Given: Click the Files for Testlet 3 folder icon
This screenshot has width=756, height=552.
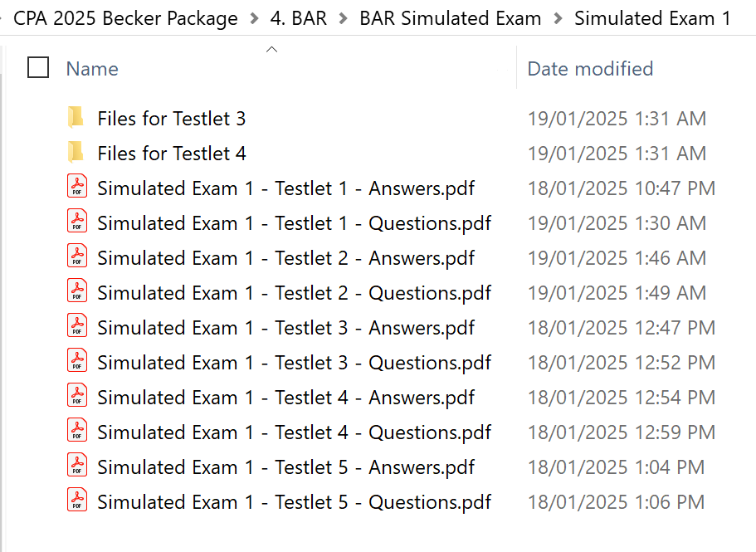Looking at the screenshot, I should (76, 118).
